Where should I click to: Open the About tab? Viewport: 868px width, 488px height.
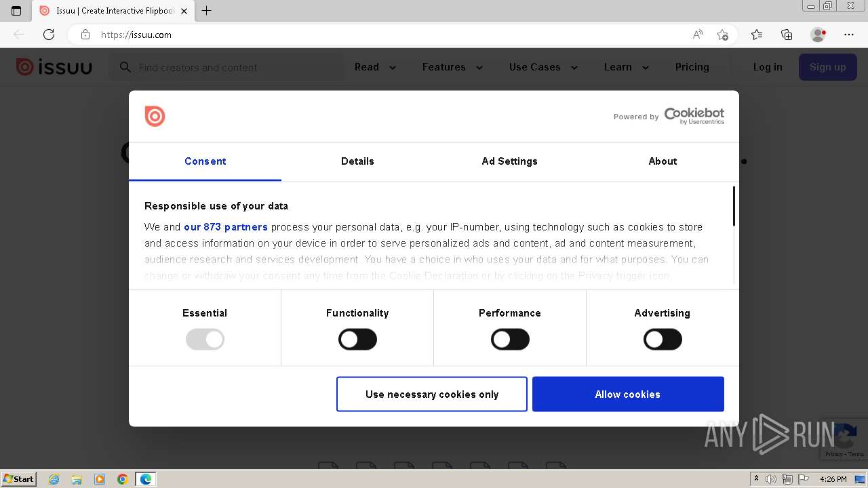click(x=663, y=161)
